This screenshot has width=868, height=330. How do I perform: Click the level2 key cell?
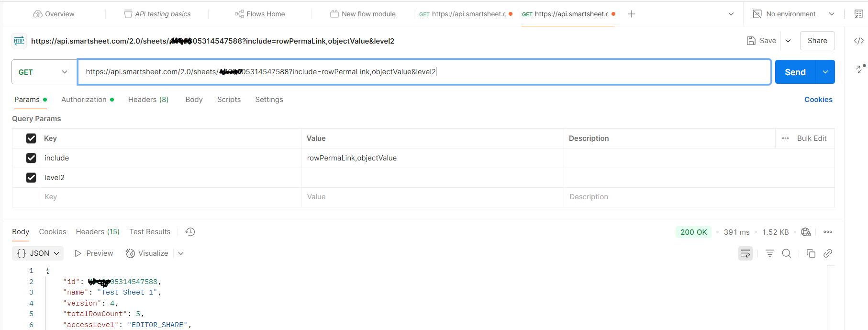[170, 178]
